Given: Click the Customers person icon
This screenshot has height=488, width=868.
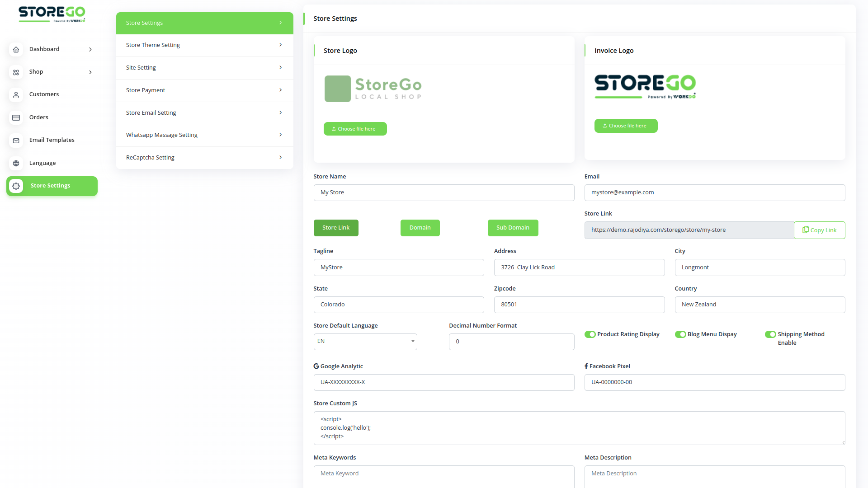Looking at the screenshot, I should coord(16,95).
